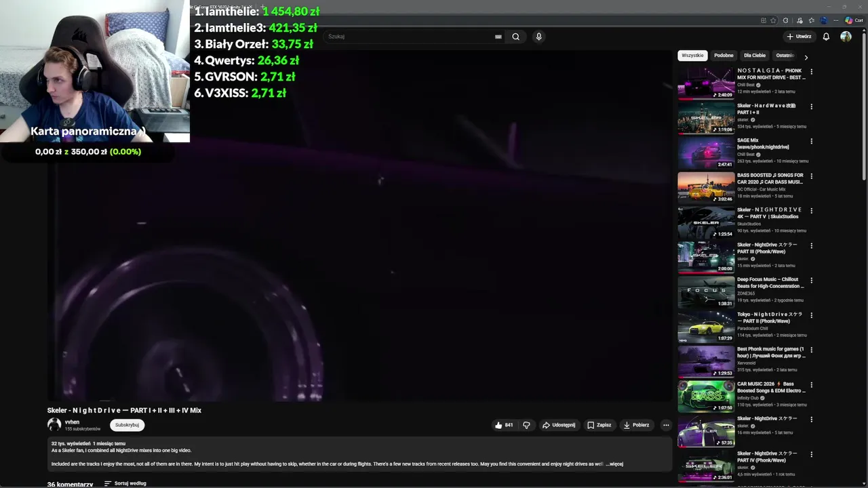Click the Udostępnij share button
Viewport: 868px width, 488px height.
pos(559,425)
